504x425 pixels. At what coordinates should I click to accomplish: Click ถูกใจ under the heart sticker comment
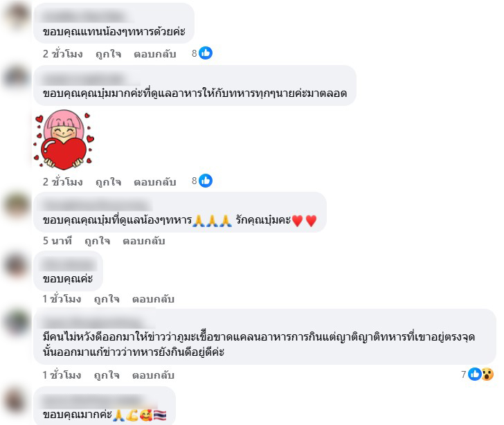pyautogui.click(x=108, y=182)
